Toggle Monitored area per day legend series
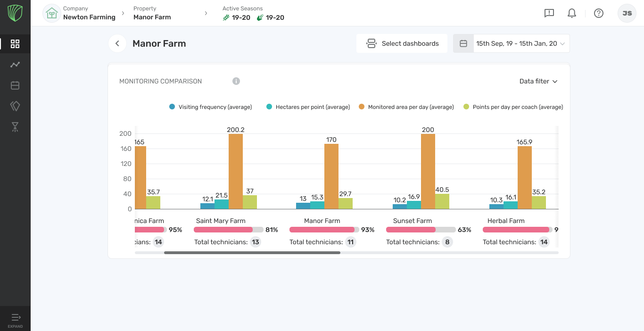Image resolution: width=644 pixels, height=331 pixels. pos(406,107)
